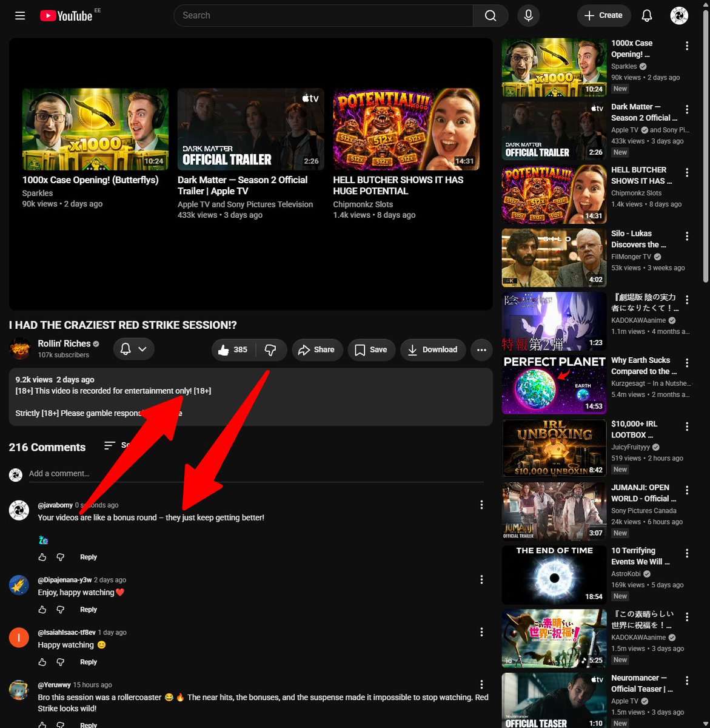Click the Create button
The image size is (710, 728).
(603, 16)
